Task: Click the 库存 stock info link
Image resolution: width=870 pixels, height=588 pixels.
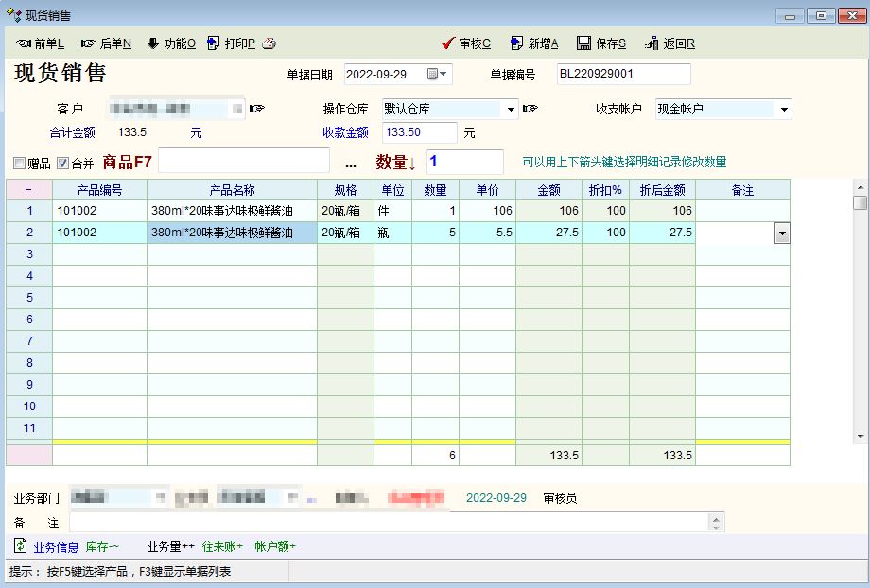Action: tap(102, 546)
